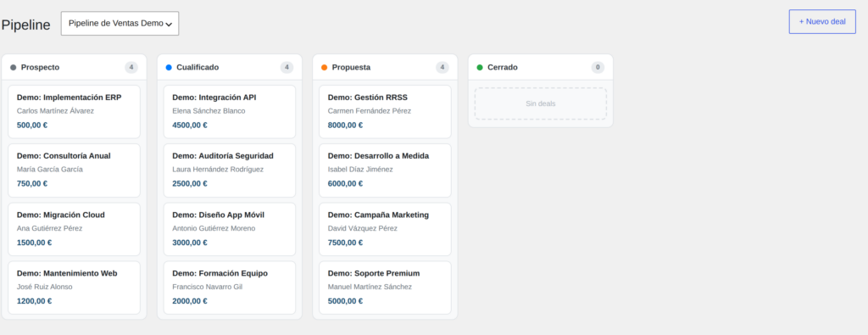
Task: Open the Demo: Integración API deal card
Action: [230, 112]
